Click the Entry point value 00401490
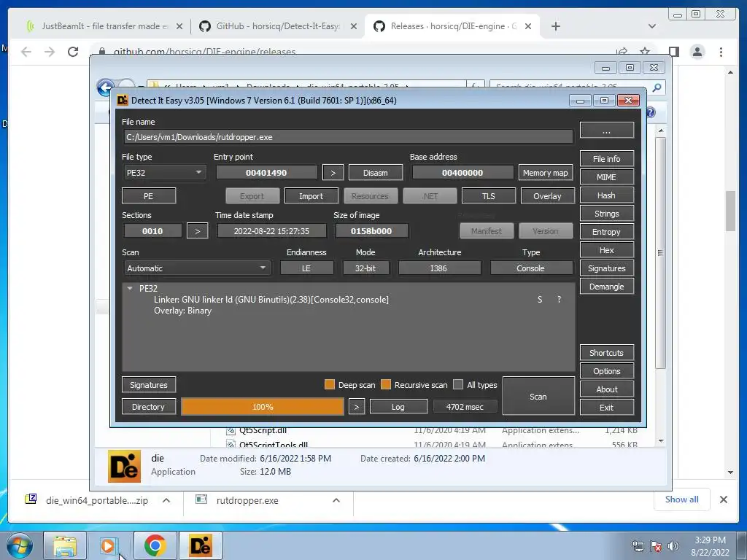The image size is (747, 560). pos(266,172)
